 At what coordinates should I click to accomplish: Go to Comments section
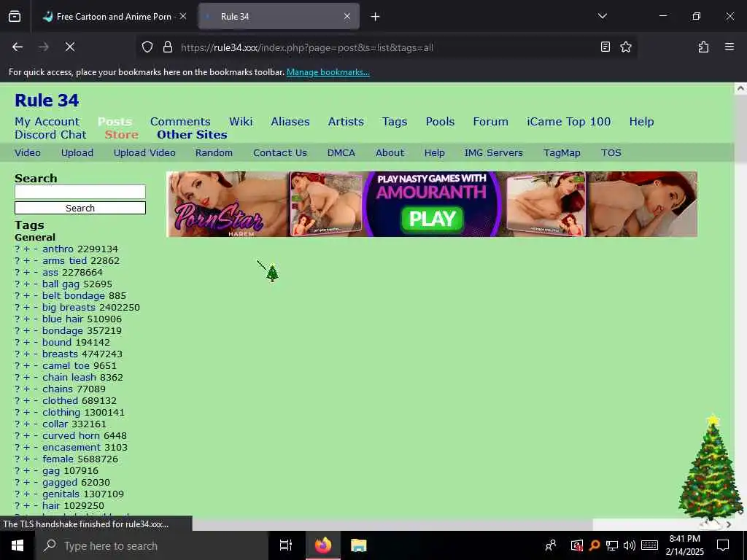pyautogui.click(x=180, y=122)
